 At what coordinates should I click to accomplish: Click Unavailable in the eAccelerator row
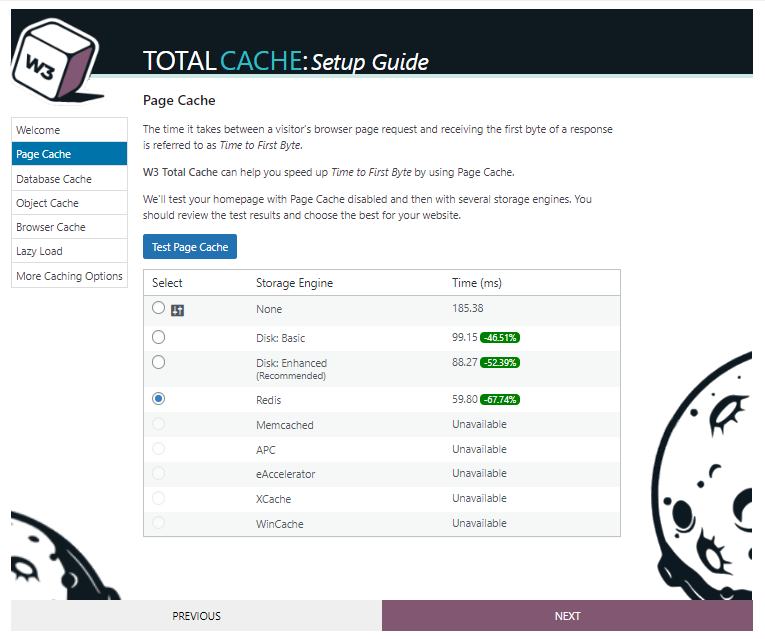tap(479, 473)
